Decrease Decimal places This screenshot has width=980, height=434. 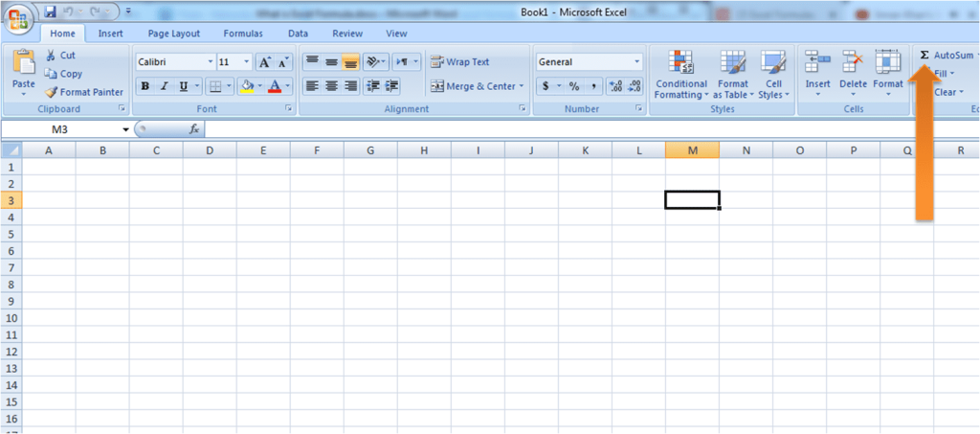(635, 86)
